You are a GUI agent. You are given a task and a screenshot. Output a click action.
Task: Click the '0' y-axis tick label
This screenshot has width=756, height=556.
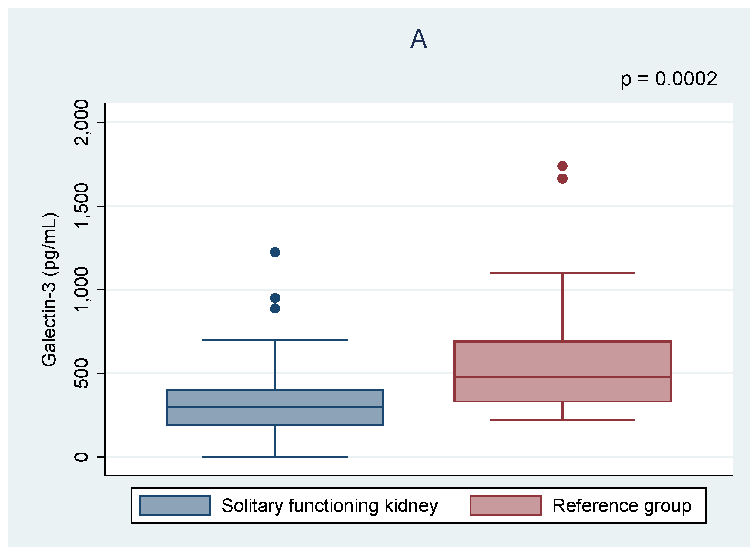81,457
